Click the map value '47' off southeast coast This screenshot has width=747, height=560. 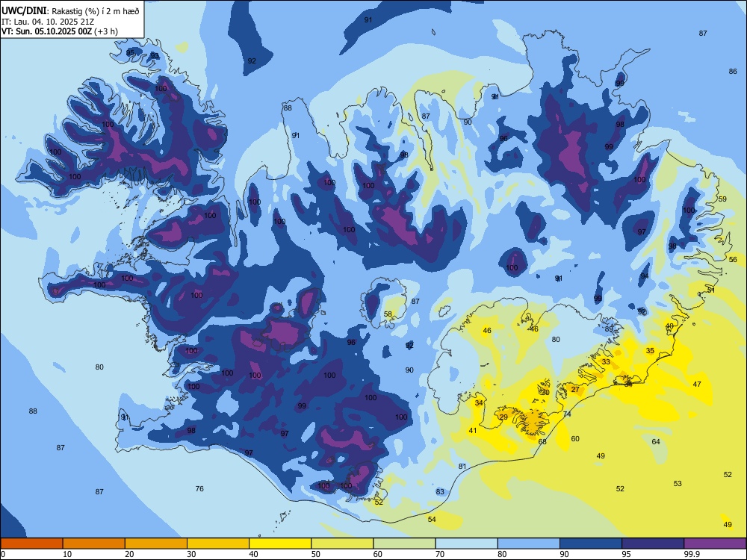[x=697, y=385]
